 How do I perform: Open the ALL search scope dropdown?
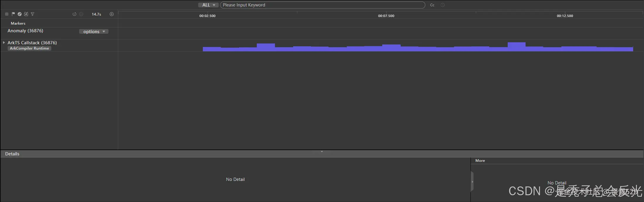208,5
